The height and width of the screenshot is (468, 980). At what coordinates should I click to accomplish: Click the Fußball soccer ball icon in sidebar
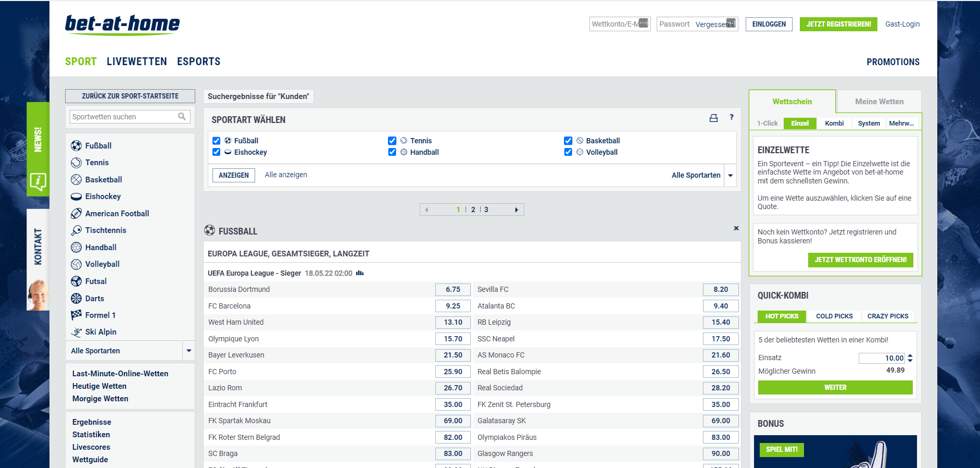tap(77, 145)
